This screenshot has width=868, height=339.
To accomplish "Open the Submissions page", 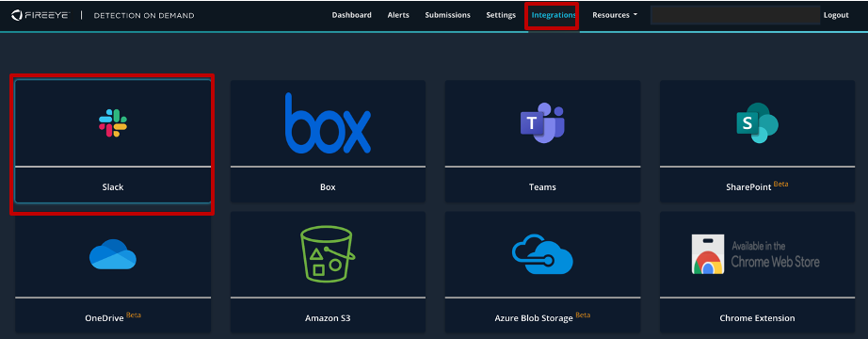I will [447, 15].
